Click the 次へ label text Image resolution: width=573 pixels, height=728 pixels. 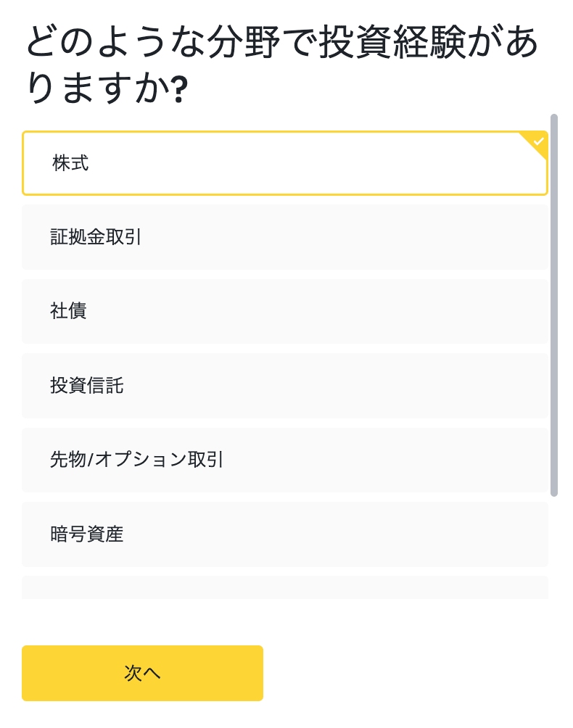pyautogui.click(x=142, y=673)
